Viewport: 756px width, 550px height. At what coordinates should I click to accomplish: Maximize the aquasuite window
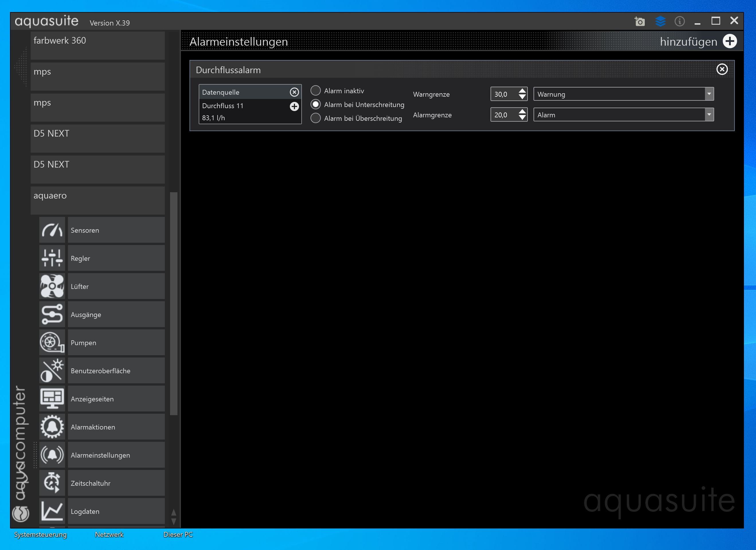coord(715,21)
